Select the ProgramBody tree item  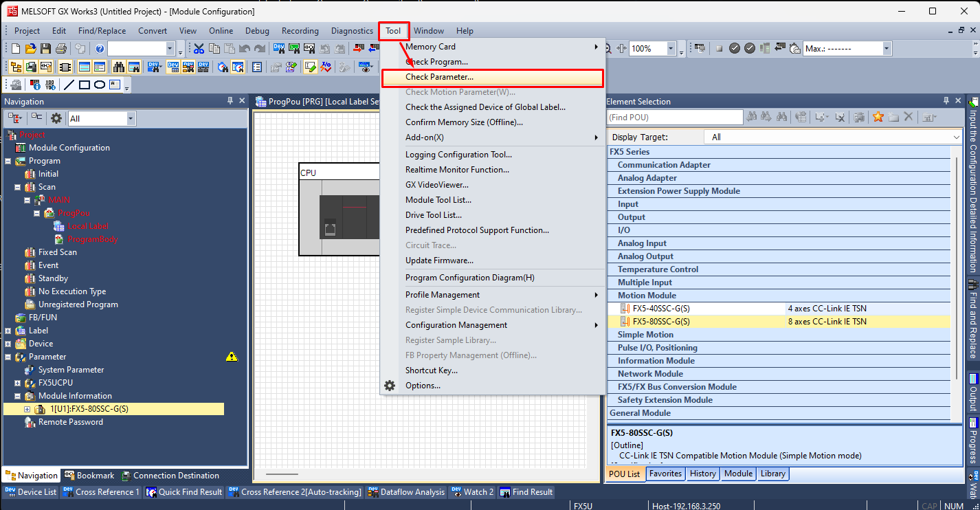93,239
